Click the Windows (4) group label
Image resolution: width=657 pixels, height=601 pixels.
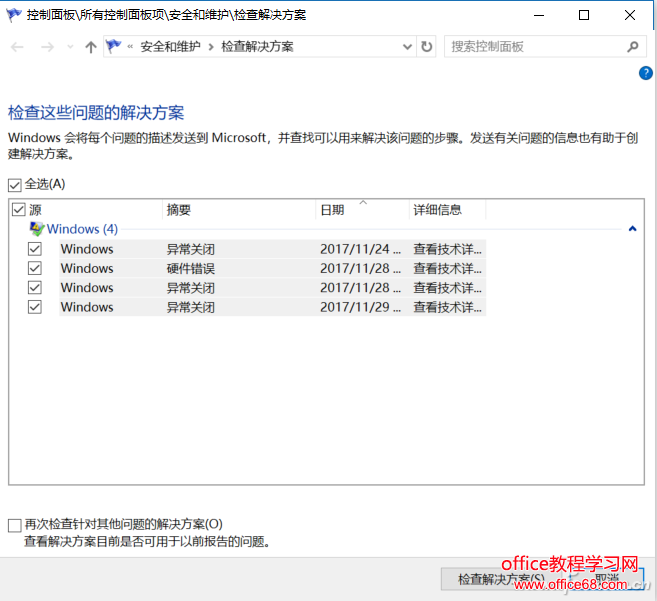pyautogui.click(x=82, y=229)
